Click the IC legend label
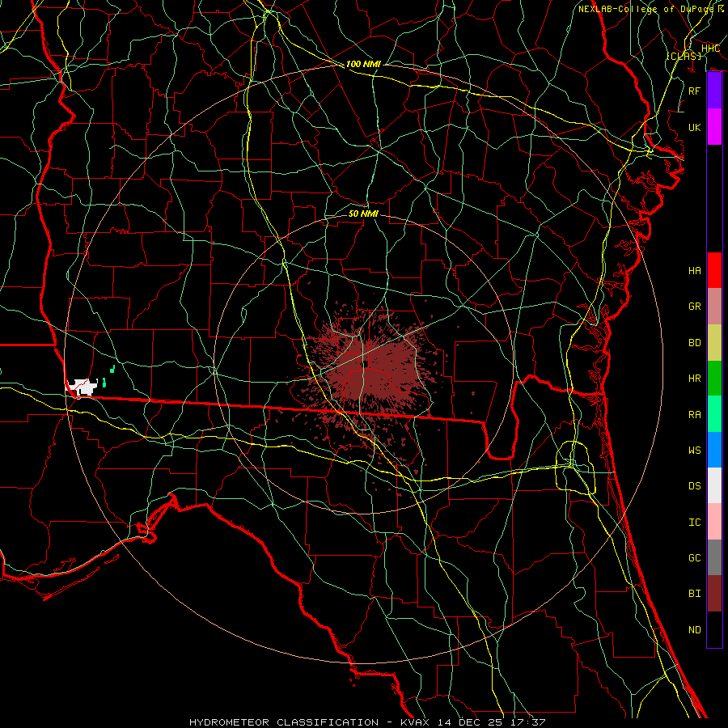 click(x=695, y=523)
